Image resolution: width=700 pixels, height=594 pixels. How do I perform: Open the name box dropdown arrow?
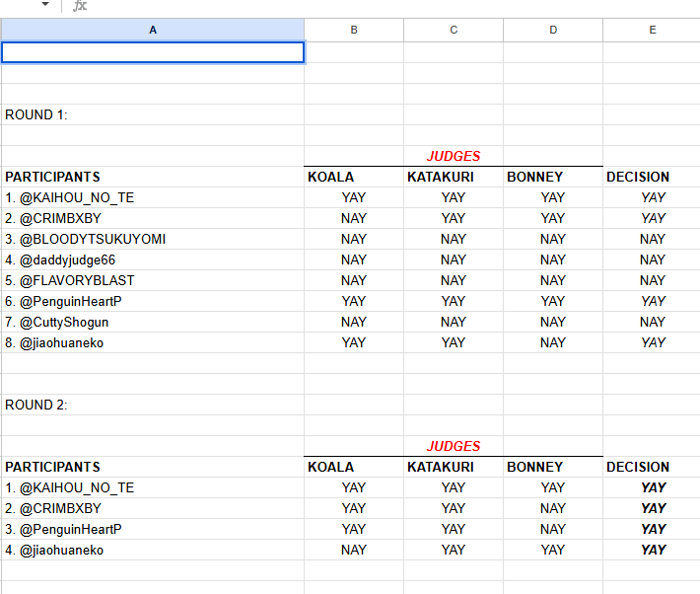(x=45, y=4)
